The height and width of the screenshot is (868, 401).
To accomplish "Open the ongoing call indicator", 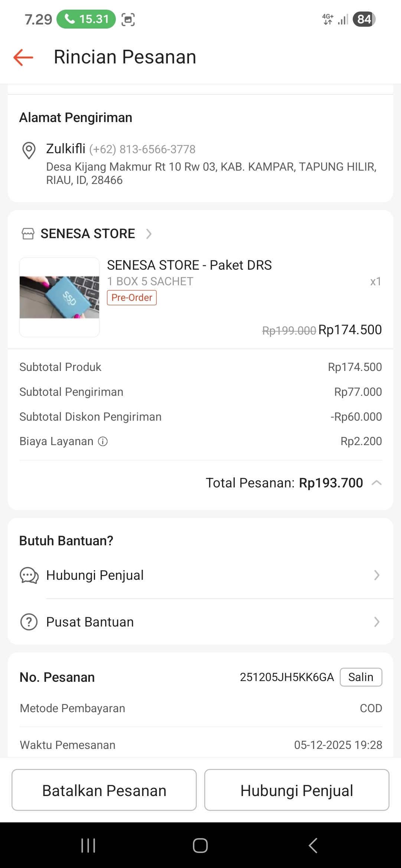I will coord(86,19).
